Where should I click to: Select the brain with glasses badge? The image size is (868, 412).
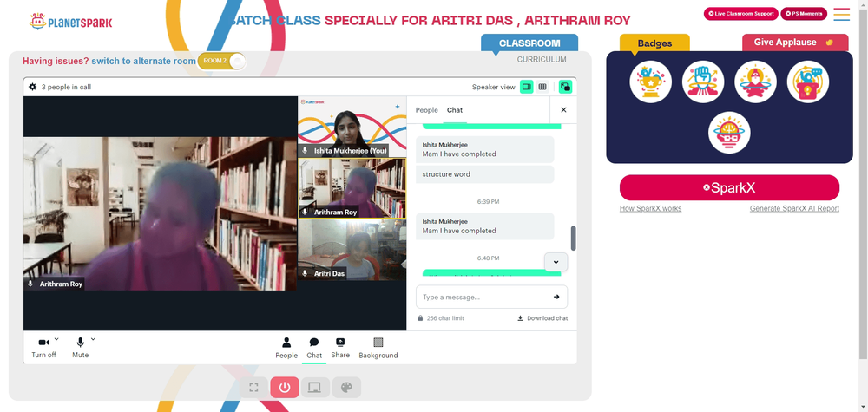[x=729, y=133]
